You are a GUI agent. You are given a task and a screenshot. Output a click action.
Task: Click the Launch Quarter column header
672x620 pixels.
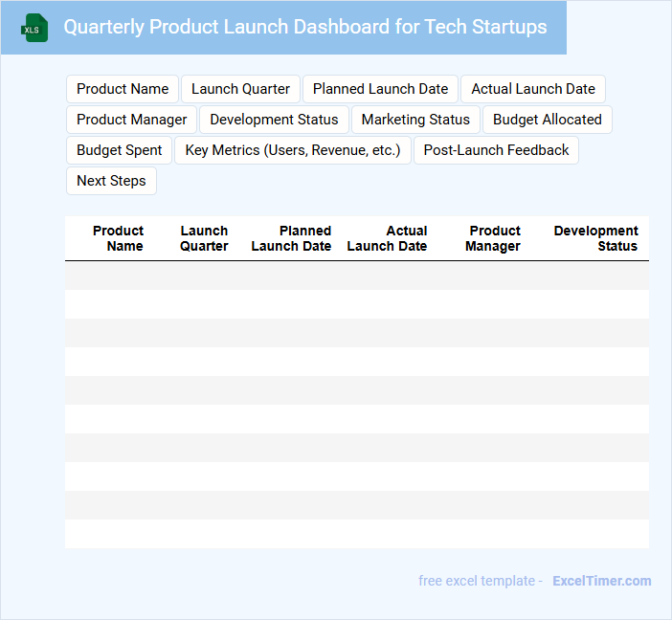click(x=204, y=238)
